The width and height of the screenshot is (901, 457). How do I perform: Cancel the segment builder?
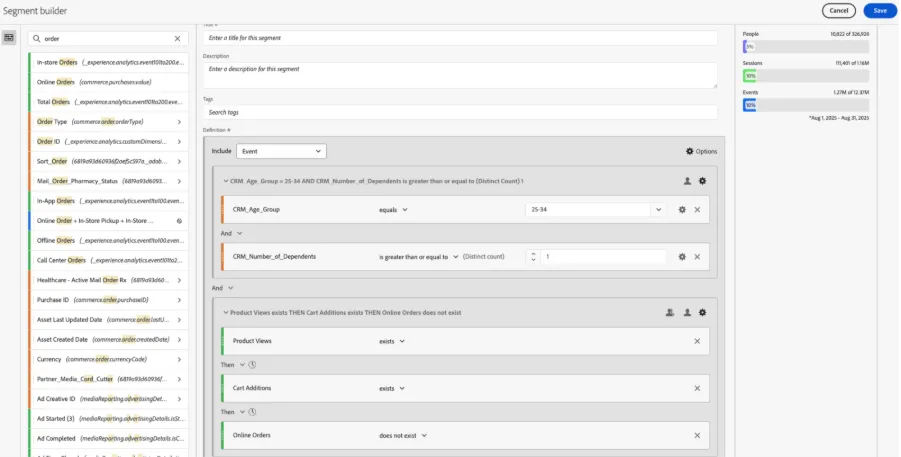[838, 10]
